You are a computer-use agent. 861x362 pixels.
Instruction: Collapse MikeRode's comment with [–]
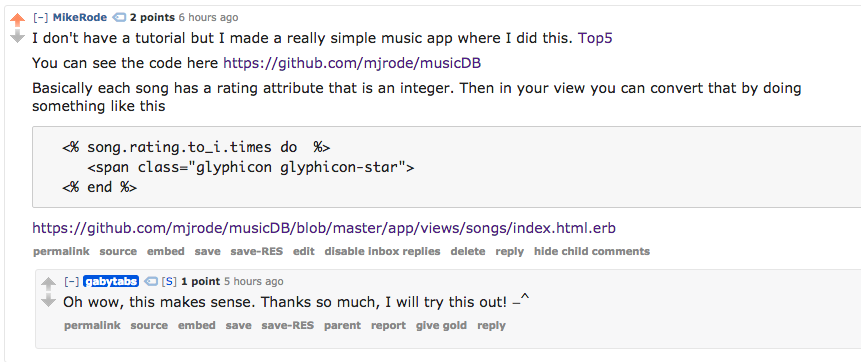click(41, 18)
